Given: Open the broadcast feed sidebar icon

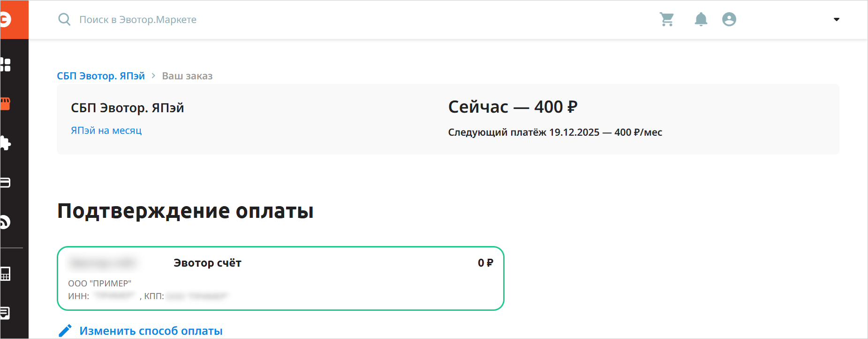Looking at the screenshot, I should click(6, 222).
